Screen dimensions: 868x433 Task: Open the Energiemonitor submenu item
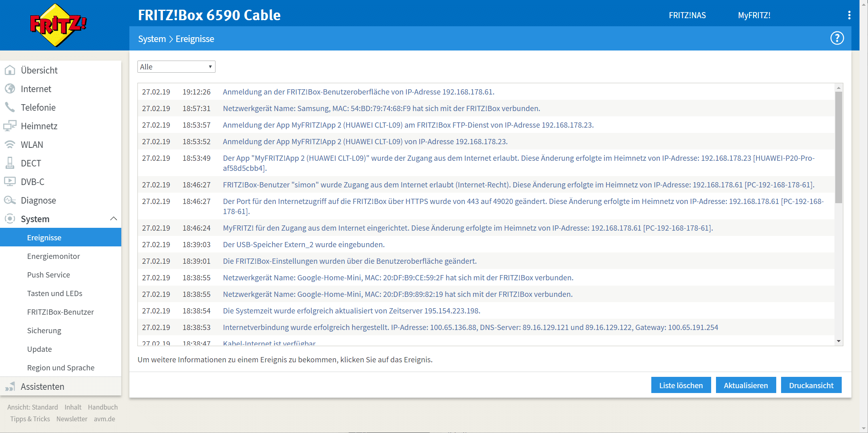coord(53,256)
